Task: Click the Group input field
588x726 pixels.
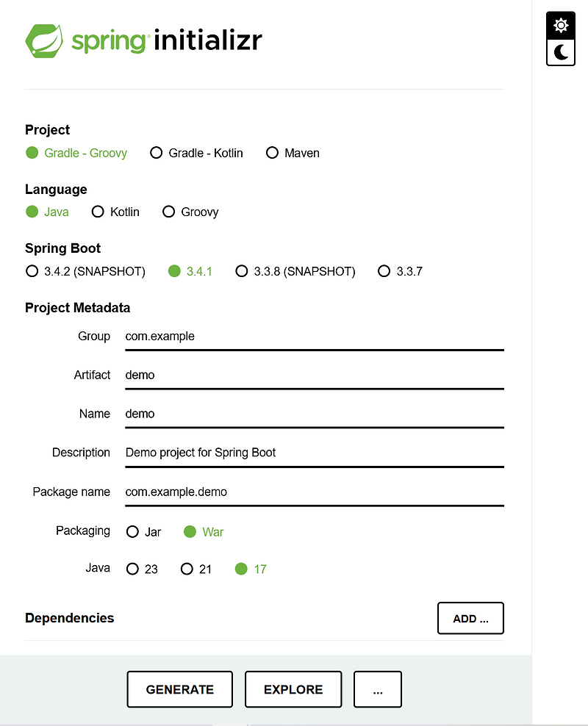Action: click(314, 337)
